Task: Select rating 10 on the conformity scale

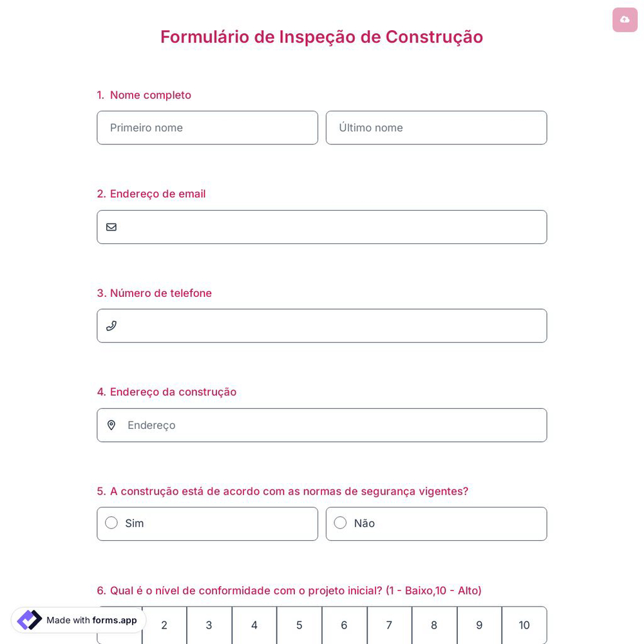Action: (524, 625)
